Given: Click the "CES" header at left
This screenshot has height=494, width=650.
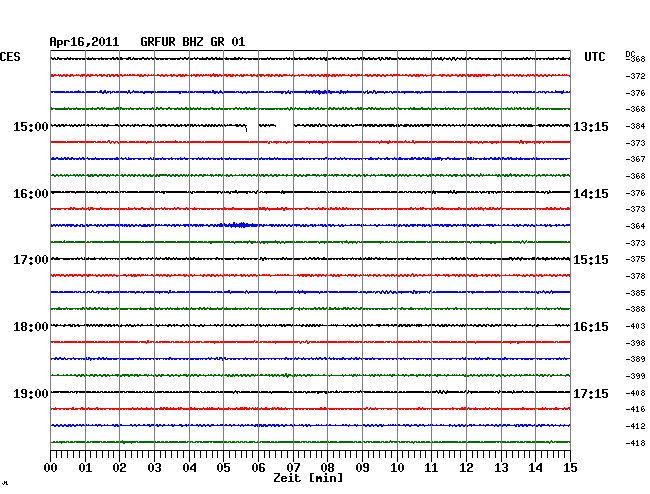Looking at the screenshot, I should point(10,57).
